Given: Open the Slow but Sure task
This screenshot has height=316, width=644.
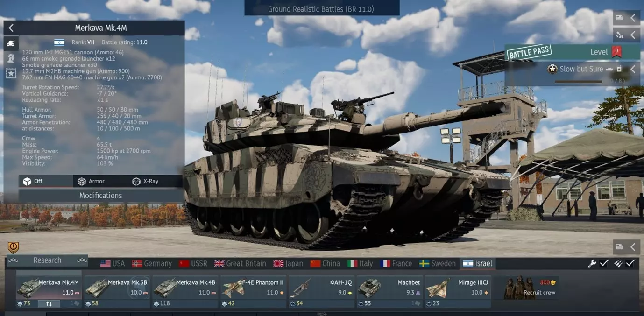Looking at the screenshot, I should click(581, 69).
